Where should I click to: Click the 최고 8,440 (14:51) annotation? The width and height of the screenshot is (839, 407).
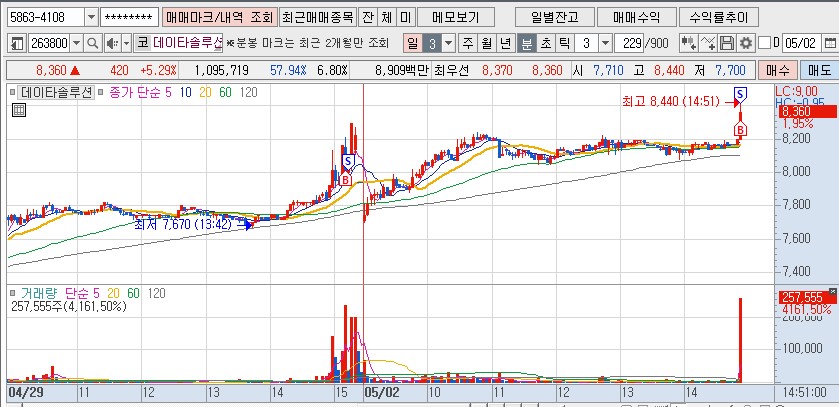click(x=670, y=101)
